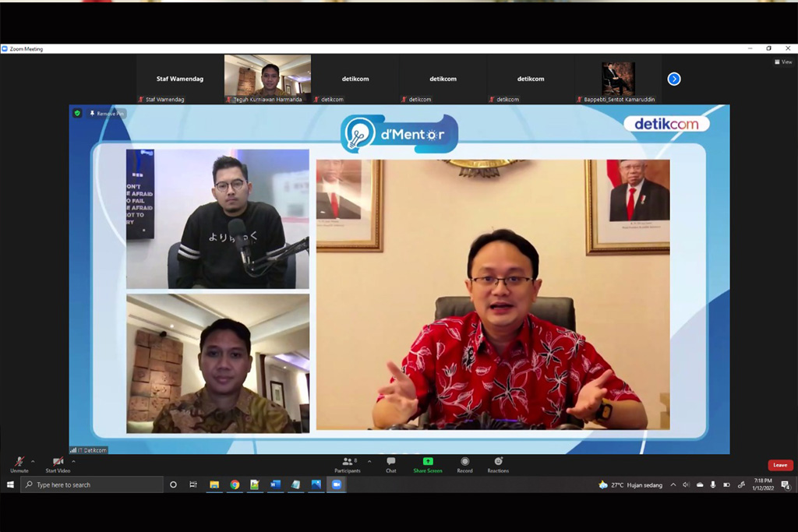The width and height of the screenshot is (798, 532).
Task: Select the Bappebti_Sentot Kamaruddin participant tile
Action: coord(618,79)
